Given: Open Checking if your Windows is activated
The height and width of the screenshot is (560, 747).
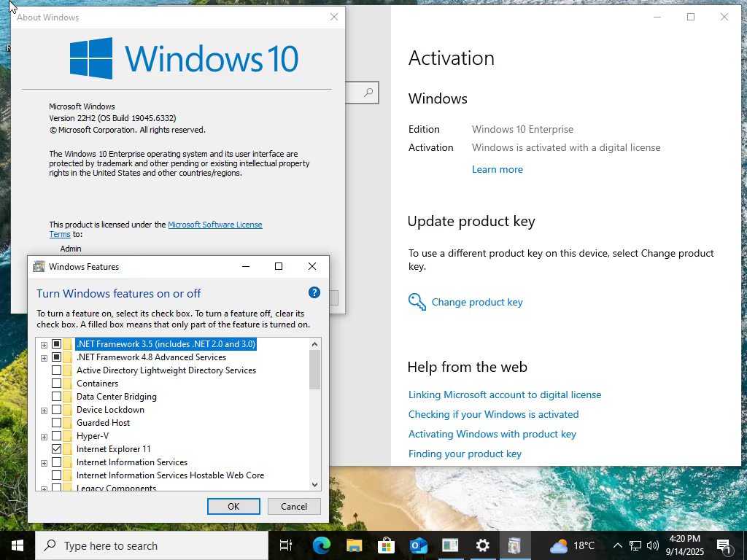Looking at the screenshot, I should (494, 414).
